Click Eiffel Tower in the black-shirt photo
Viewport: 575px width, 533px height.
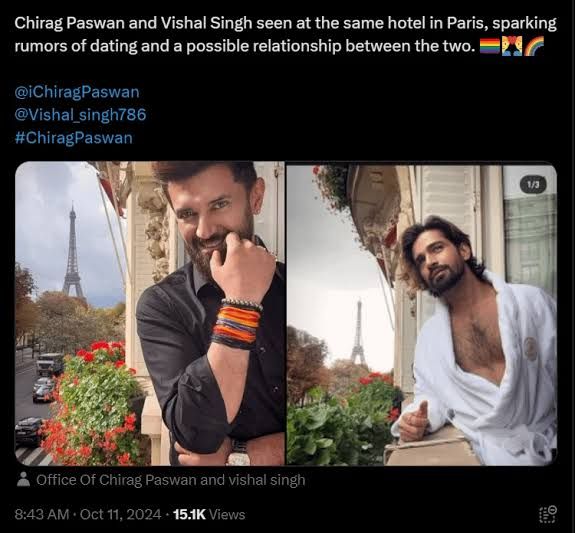tap(73, 251)
